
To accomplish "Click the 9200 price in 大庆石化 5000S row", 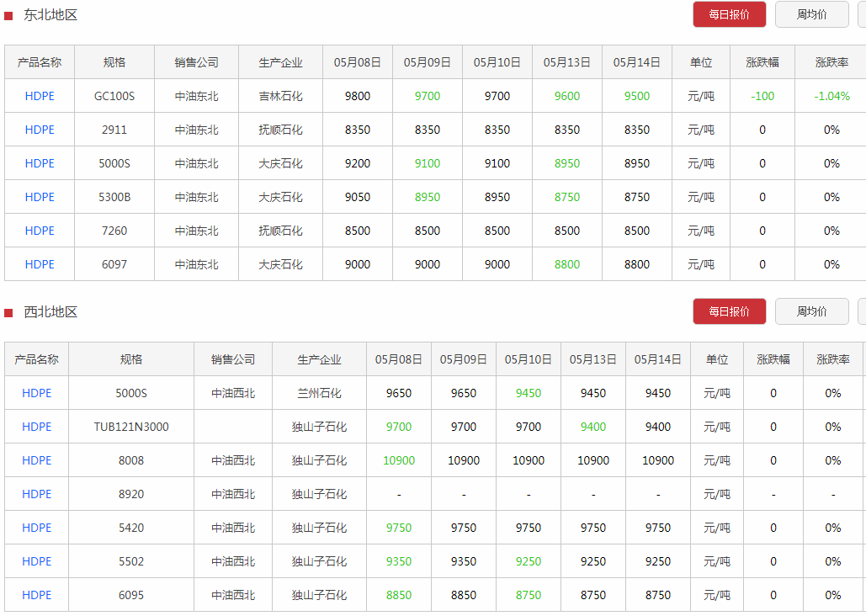I will 358,163.
